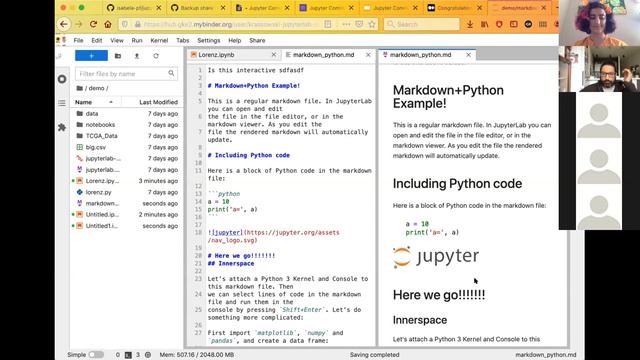Click the red shield extension icon

[x=499, y=24]
